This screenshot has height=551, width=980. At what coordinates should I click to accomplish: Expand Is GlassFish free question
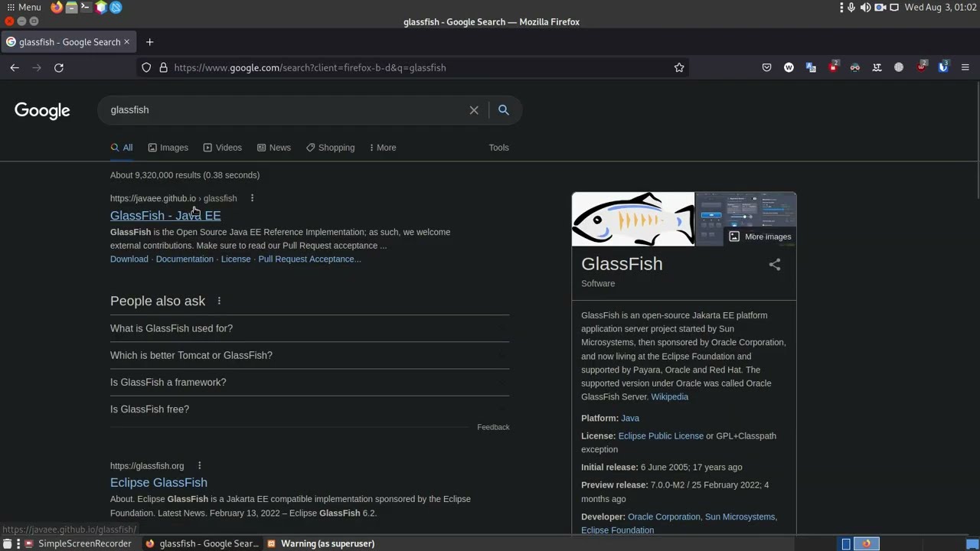coord(309,409)
